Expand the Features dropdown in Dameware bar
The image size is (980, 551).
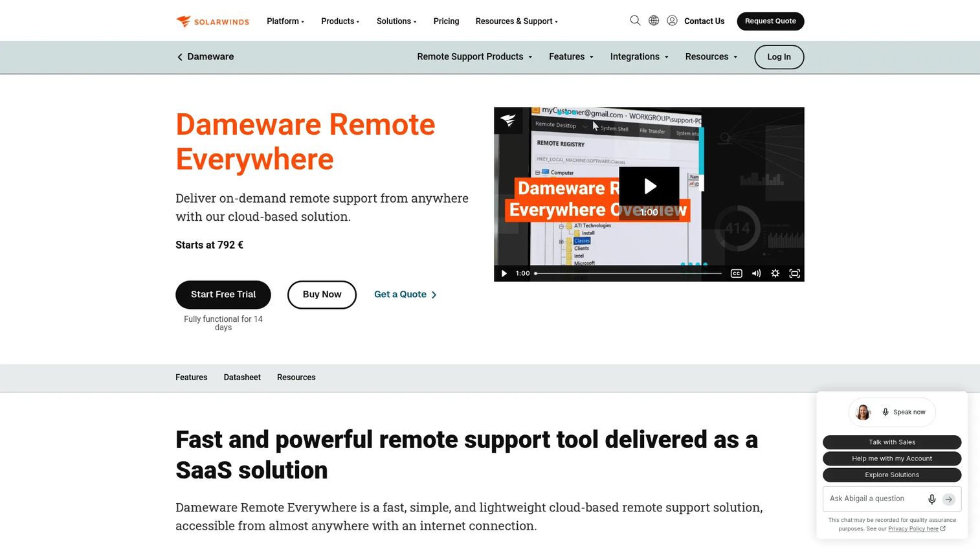point(571,57)
